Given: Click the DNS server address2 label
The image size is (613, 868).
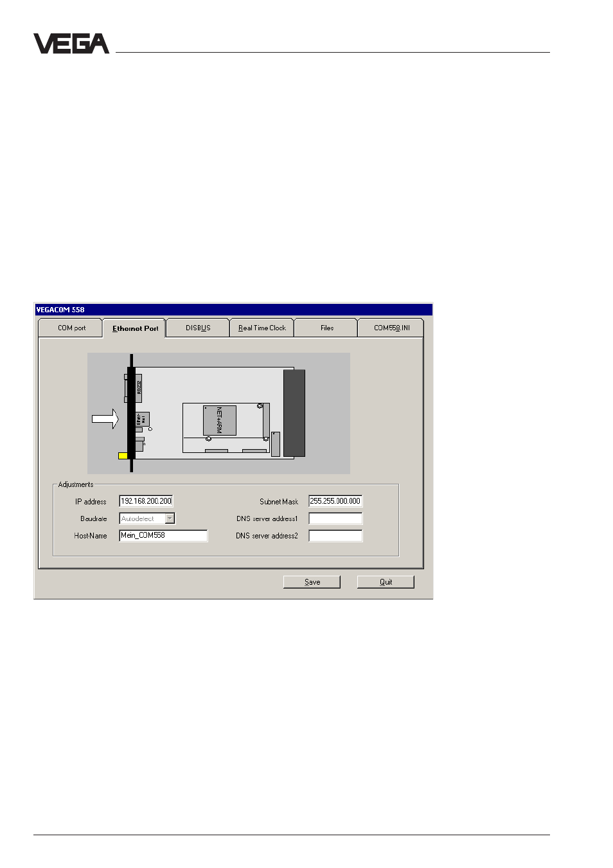Looking at the screenshot, I should click(x=267, y=536).
